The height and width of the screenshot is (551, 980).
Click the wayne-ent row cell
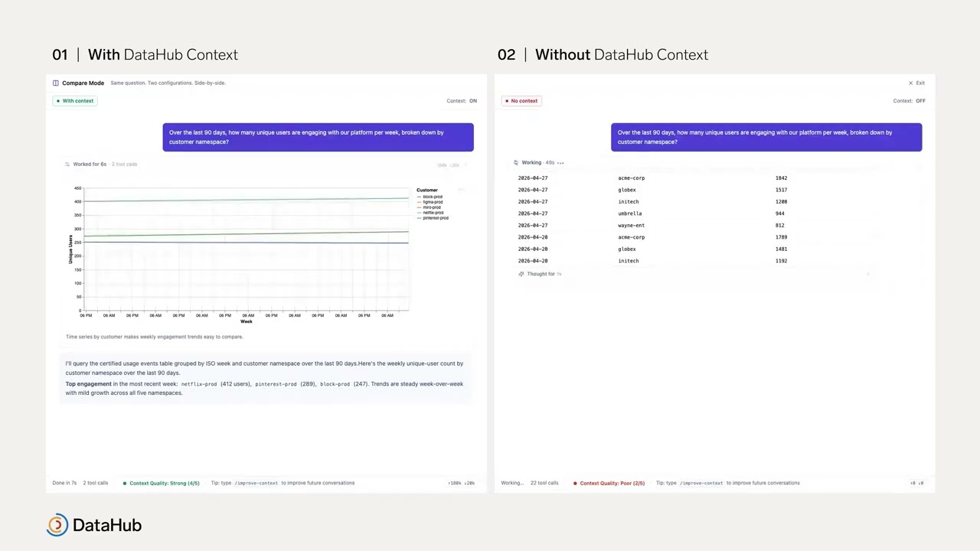632,226
